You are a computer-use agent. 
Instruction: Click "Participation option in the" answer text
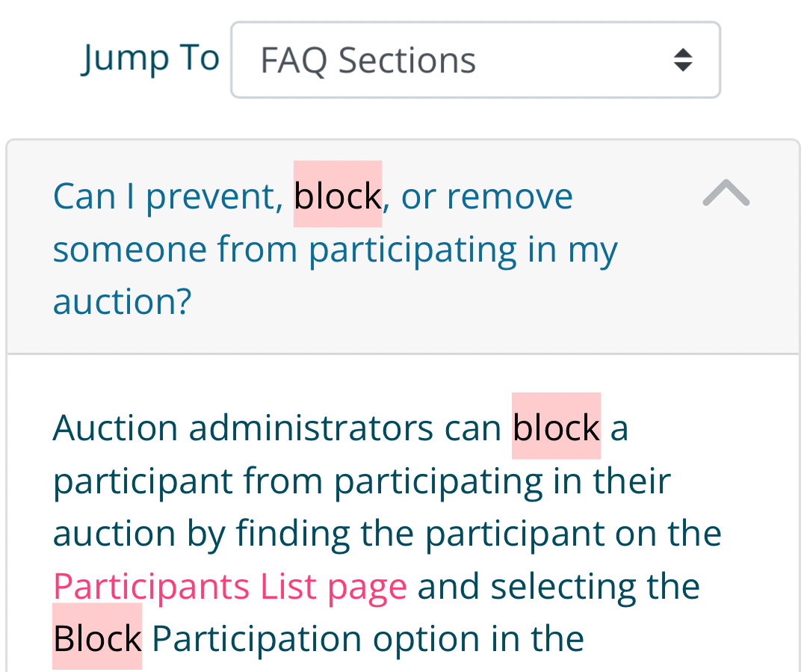(x=368, y=639)
